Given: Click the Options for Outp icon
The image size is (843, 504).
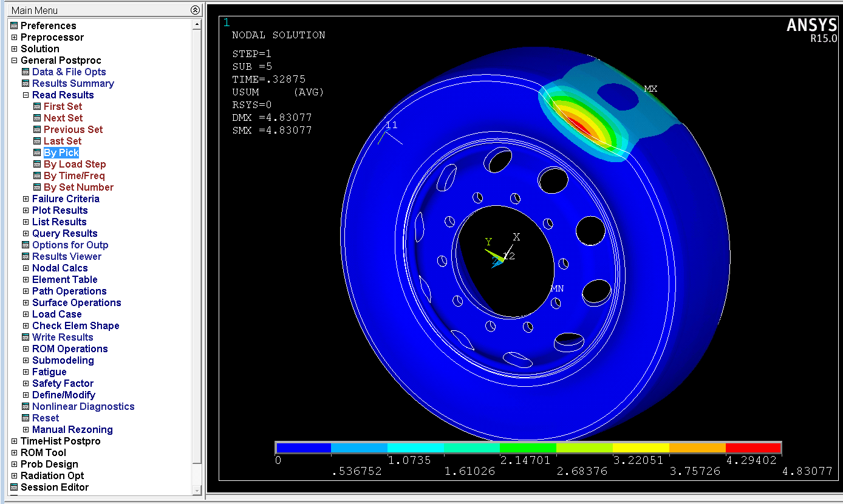Looking at the screenshot, I should (x=26, y=245).
